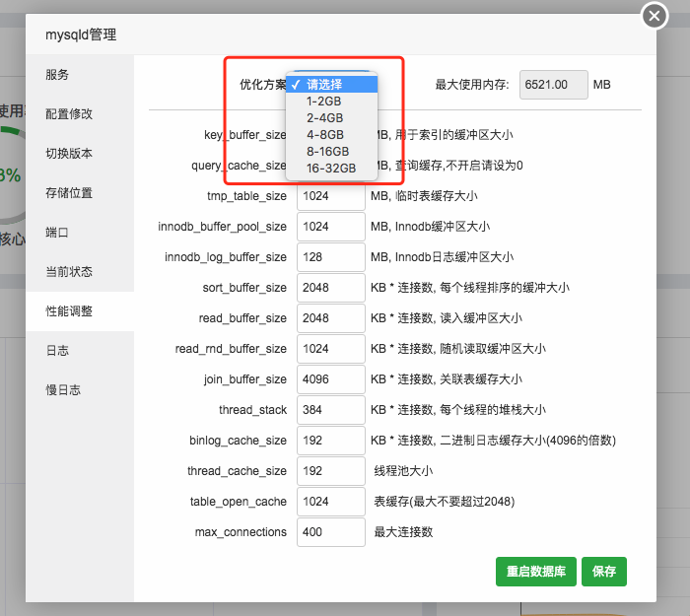Click the max_connections label
The height and width of the screenshot is (616, 690).
[241, 532]
